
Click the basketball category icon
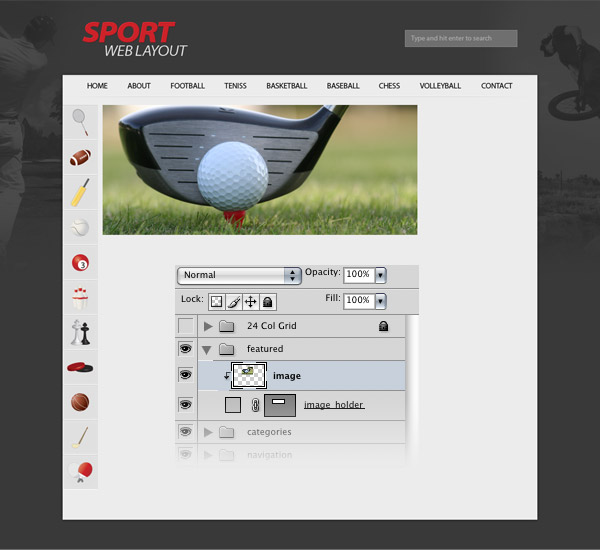click(80, 402)
